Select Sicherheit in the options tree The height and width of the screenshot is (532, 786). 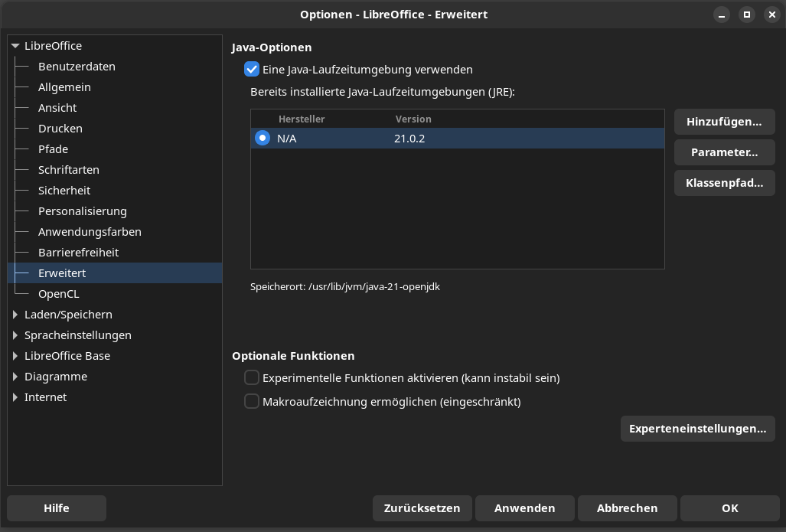click(64, 191)
